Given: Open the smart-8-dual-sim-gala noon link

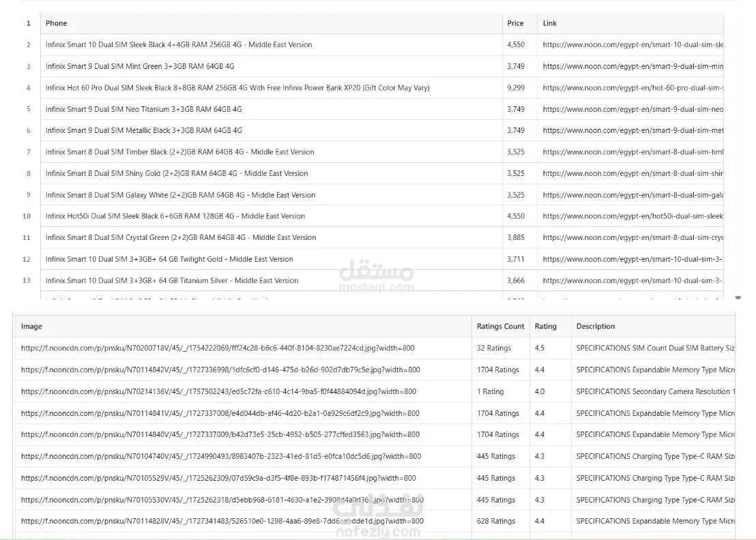Looking at the screenshot, I should pyautogui.click(x=633, y=194).
